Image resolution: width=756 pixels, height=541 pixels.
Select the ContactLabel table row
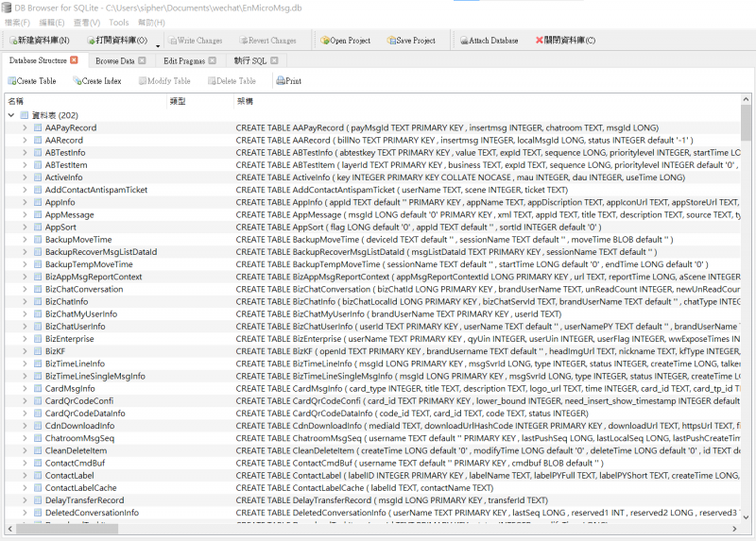pos(69,476)
